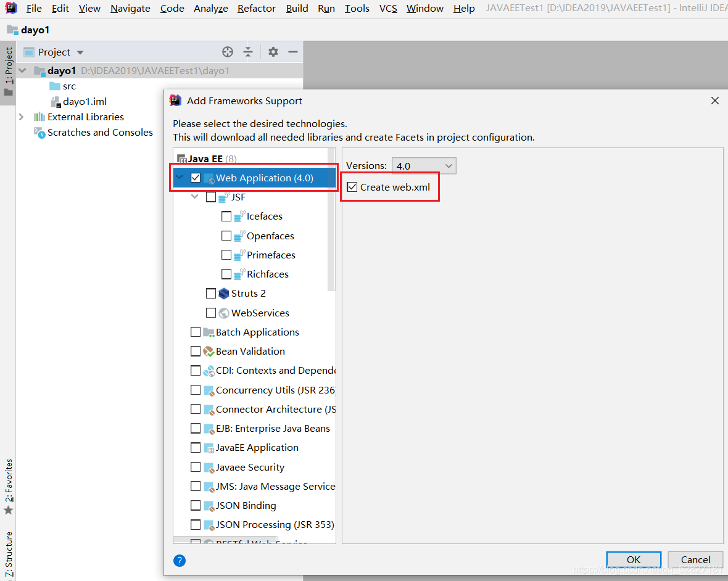The height and width of the screenshot is (581, 728).
Task: Enable the Struts 2 checkbox
Action: tap(211, 294)
